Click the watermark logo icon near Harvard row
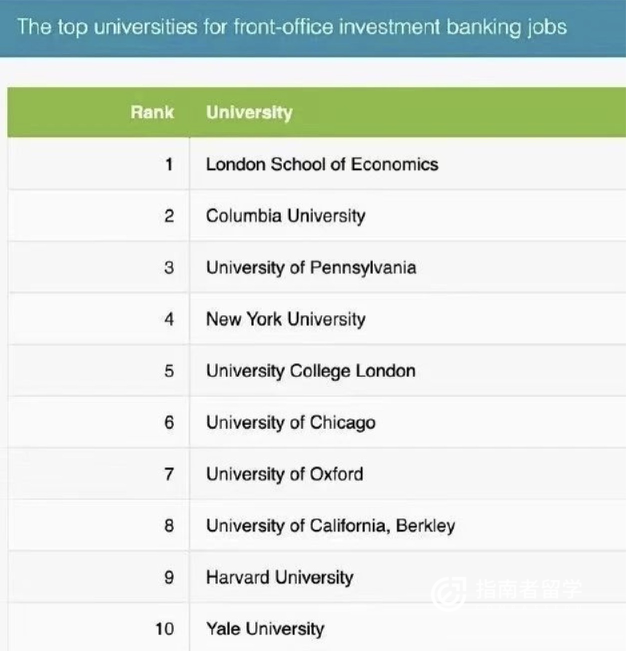The width and height of the screenshot is (626, 651). pos(449,593)
